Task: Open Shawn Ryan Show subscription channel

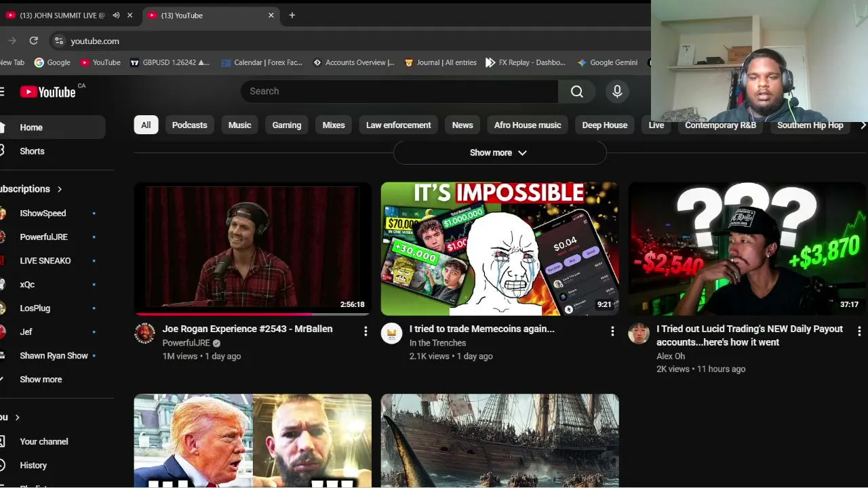Action: click(53, 356)
